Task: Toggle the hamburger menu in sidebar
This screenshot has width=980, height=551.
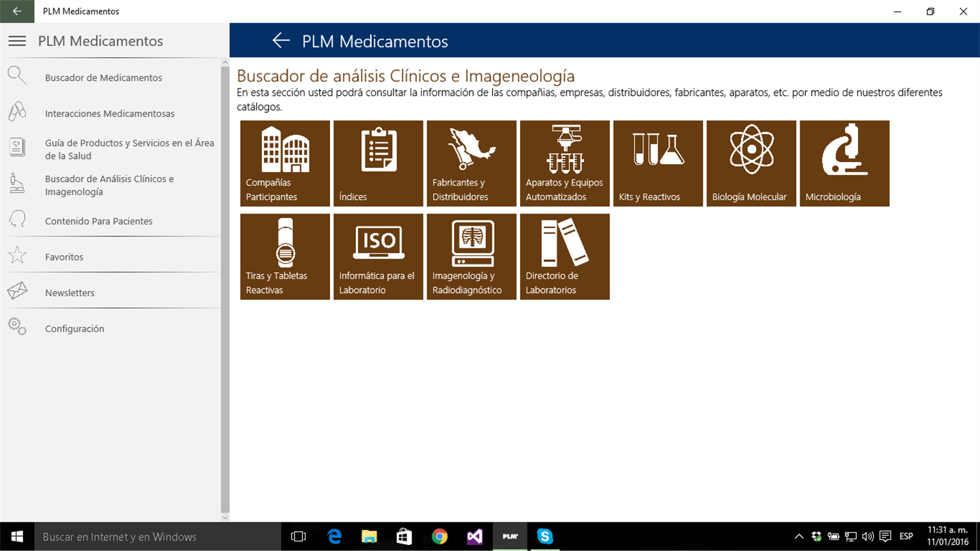Action: click(x=17, y=41)
